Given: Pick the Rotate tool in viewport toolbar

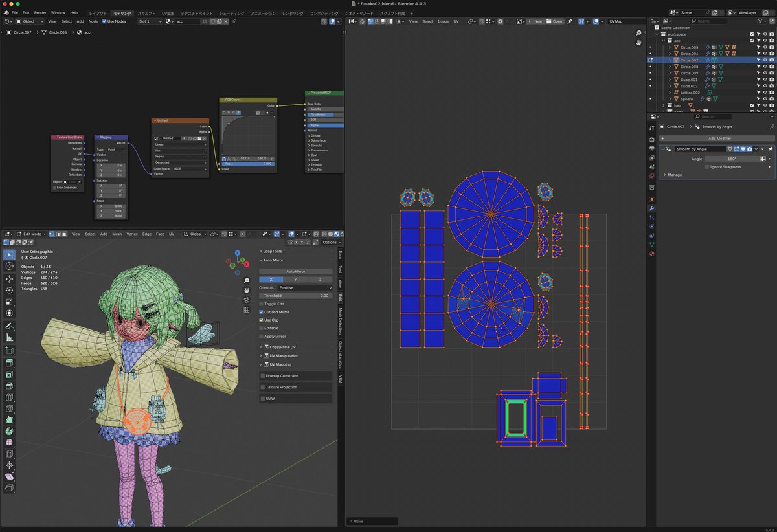Looking at the screenshot, I should pos(9,290).
